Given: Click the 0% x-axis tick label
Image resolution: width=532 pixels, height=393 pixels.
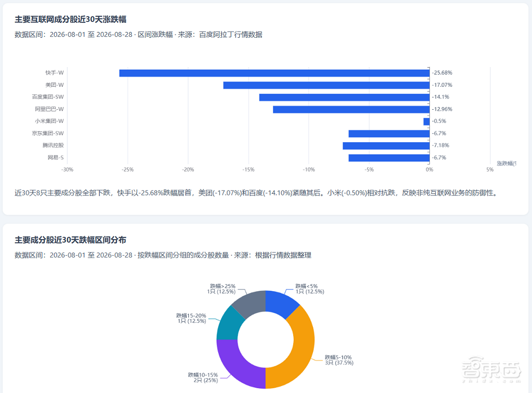Looking at the screenshot, I should point(429,169).
